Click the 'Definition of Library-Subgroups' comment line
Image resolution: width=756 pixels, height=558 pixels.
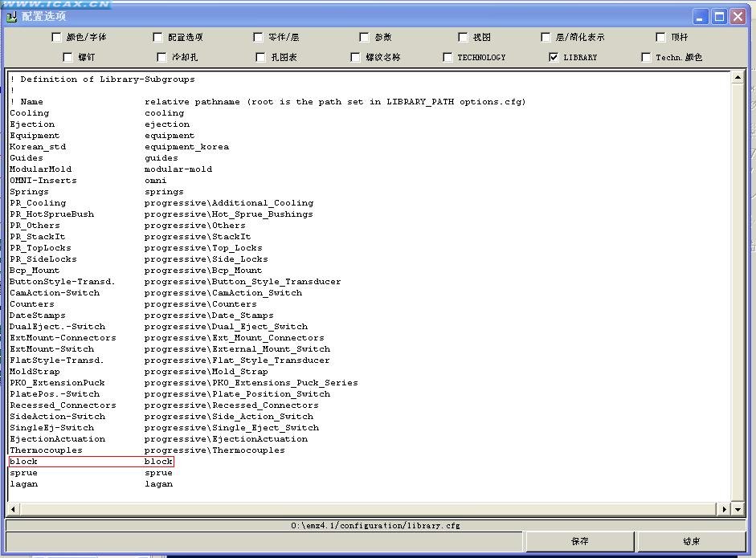tap(102, 79)
